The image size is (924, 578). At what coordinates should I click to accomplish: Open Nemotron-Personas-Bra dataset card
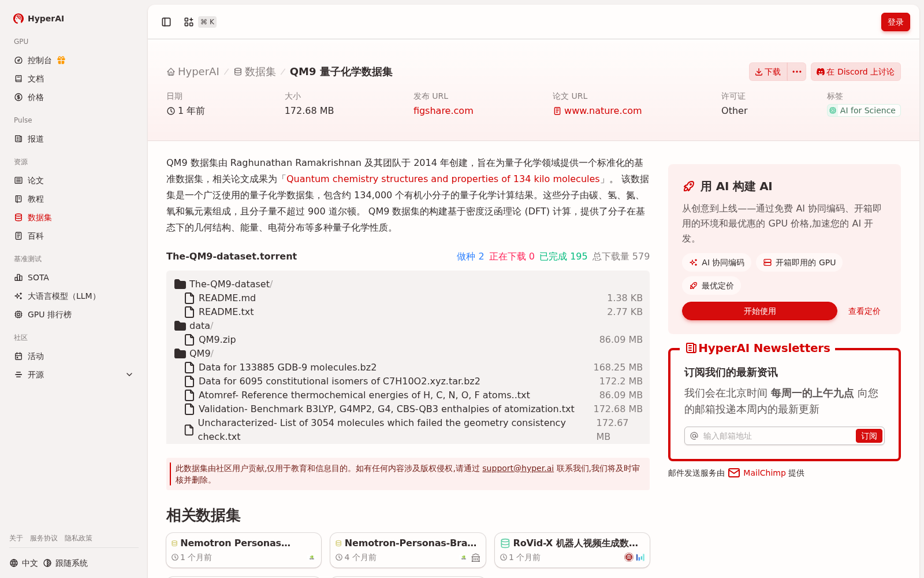tap(408, 550)
